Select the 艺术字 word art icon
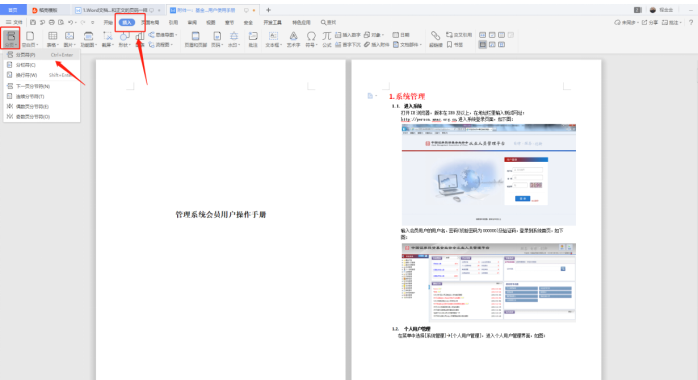Viewport: 698px width, 380px height. (x=293, y=39)
